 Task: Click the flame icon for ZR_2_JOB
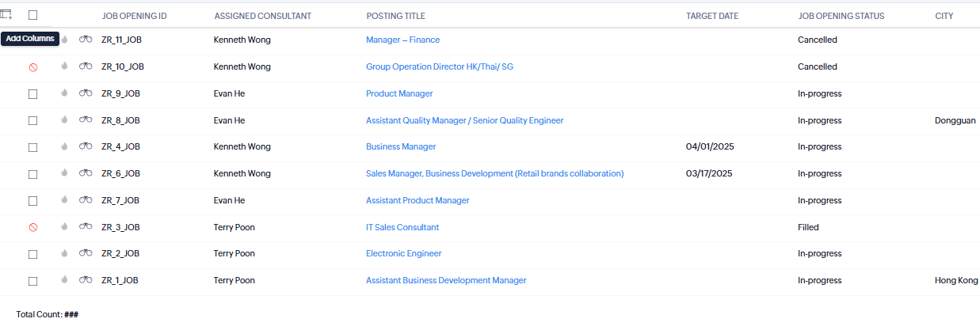(x=65, y=253)
